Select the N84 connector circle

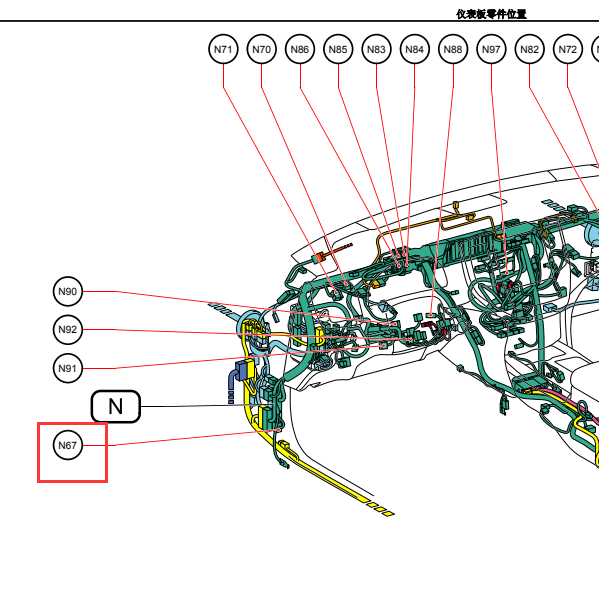click(x=414, y=49)
